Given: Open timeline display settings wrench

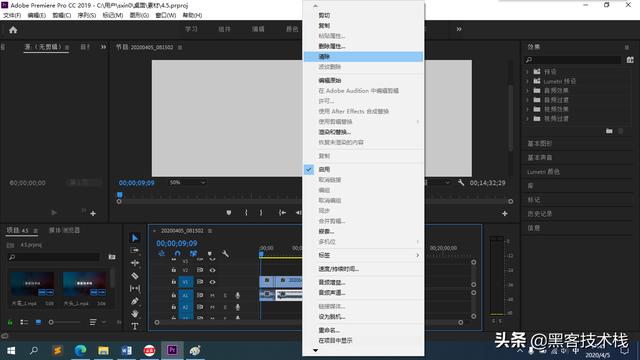Looking at the screenshot, I should coord(225,253).
